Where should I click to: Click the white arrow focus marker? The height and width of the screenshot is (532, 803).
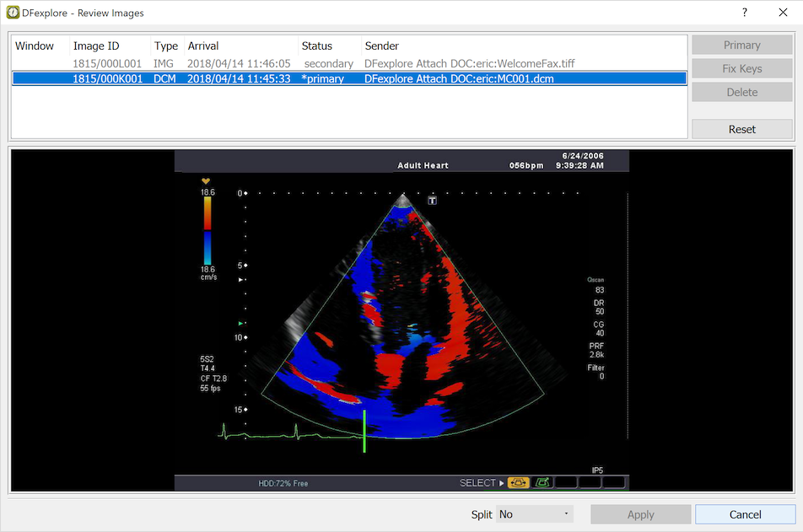pyautogui.click(x=240, y=280)
